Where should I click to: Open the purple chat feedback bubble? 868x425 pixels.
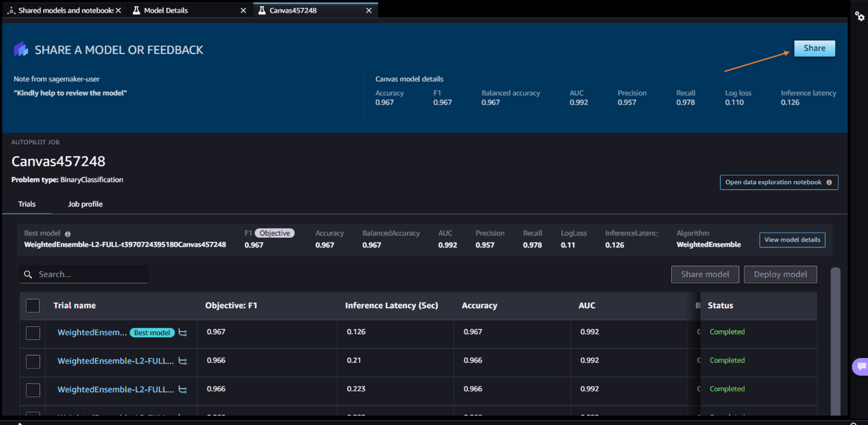click(x=861, y=367)
